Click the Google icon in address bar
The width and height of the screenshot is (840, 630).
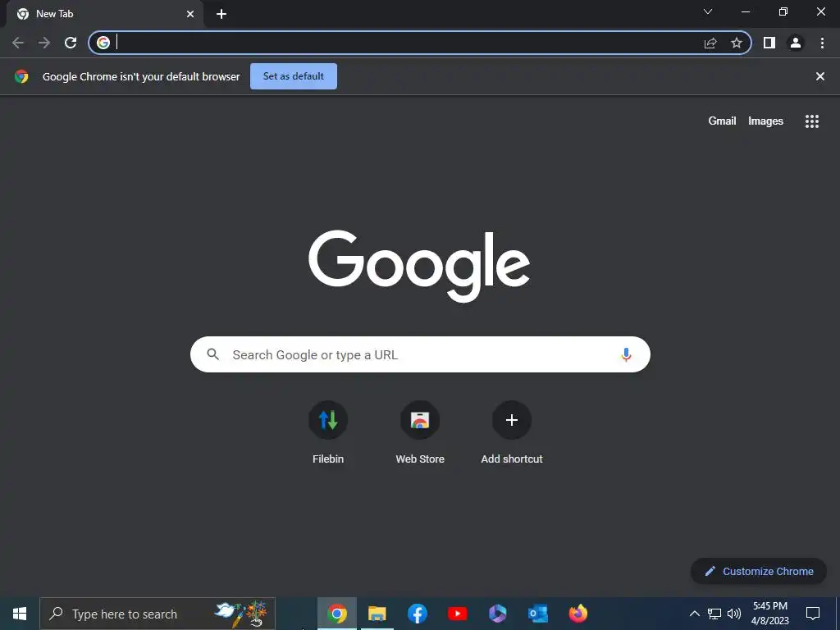[x=103, y=43]
